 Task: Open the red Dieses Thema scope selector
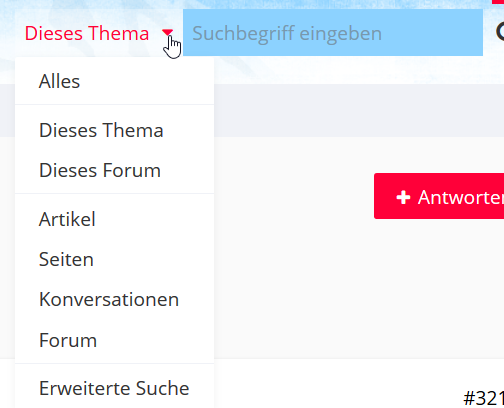pos(99,33)
